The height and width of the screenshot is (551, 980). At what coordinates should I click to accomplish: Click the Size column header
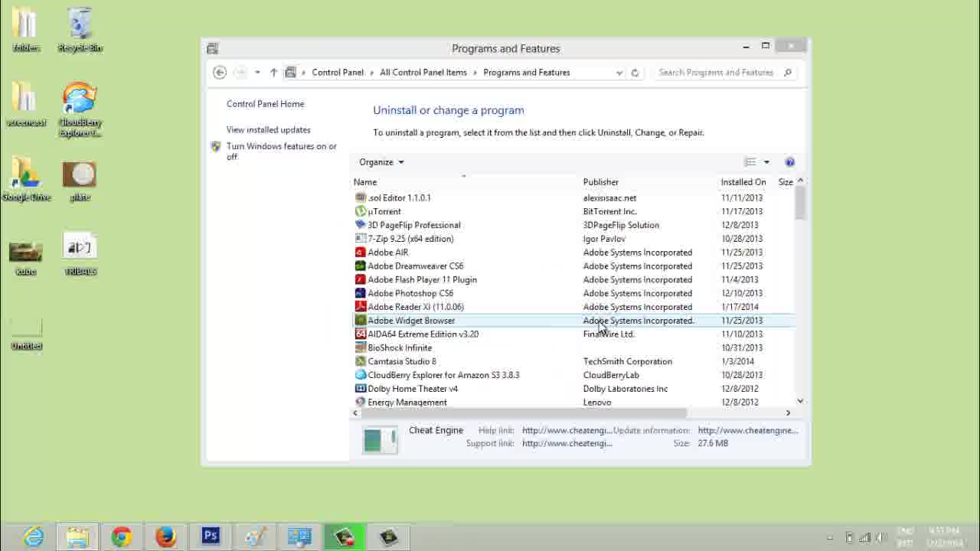786,182
